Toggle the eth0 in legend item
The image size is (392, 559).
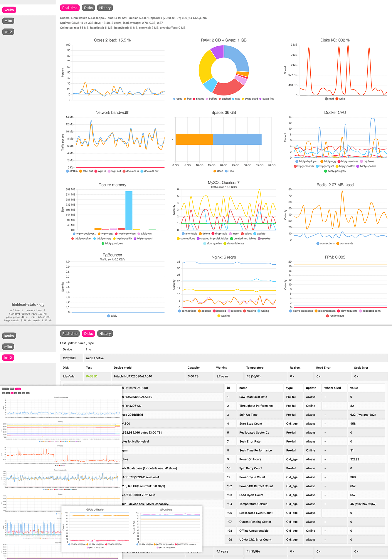point(72,171)
